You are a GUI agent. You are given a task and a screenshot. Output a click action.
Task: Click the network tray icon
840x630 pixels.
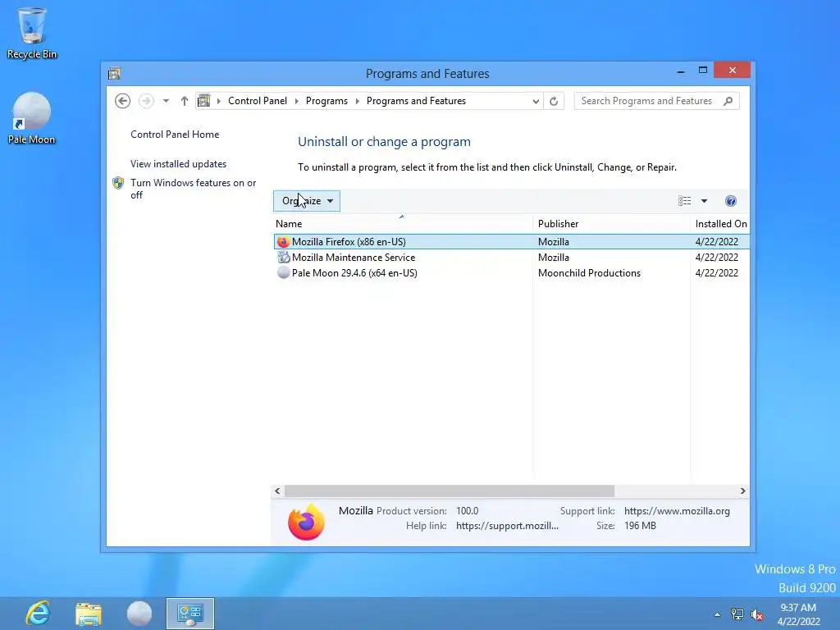[x=737, y=614]
